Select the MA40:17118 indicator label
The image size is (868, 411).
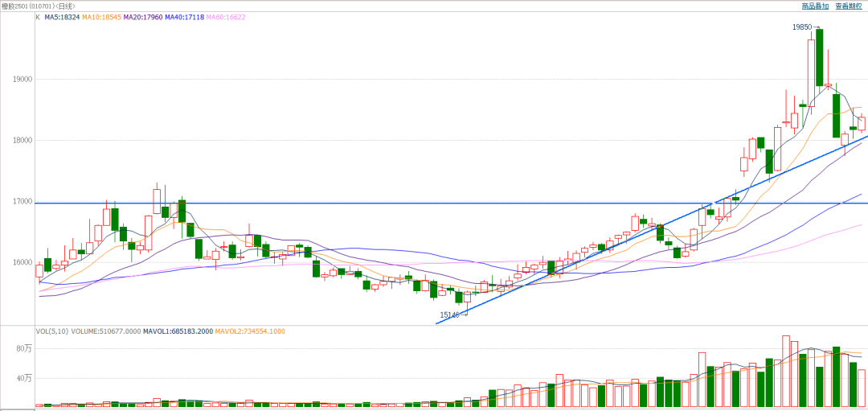(x=184, y=17)
